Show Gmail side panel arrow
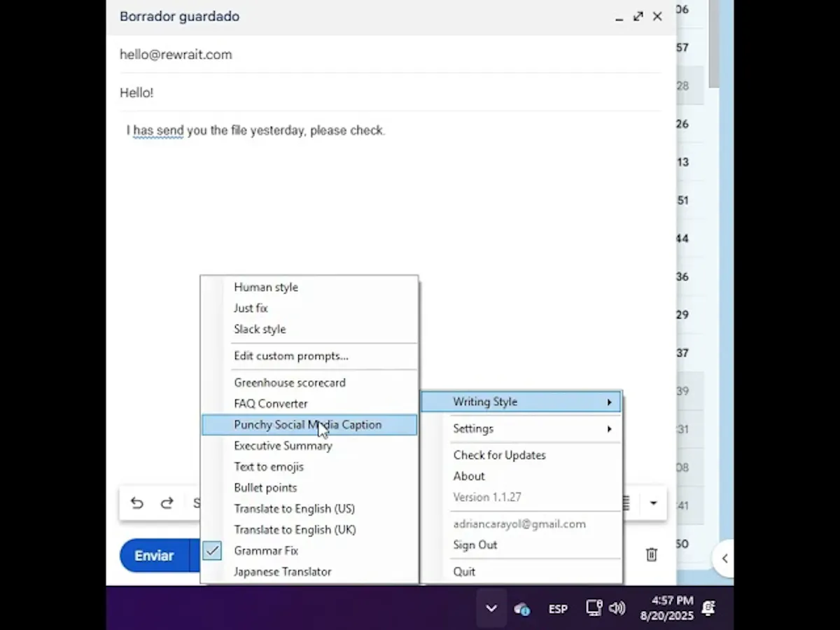This screenshot has width=840, height=630. (724, 559)
